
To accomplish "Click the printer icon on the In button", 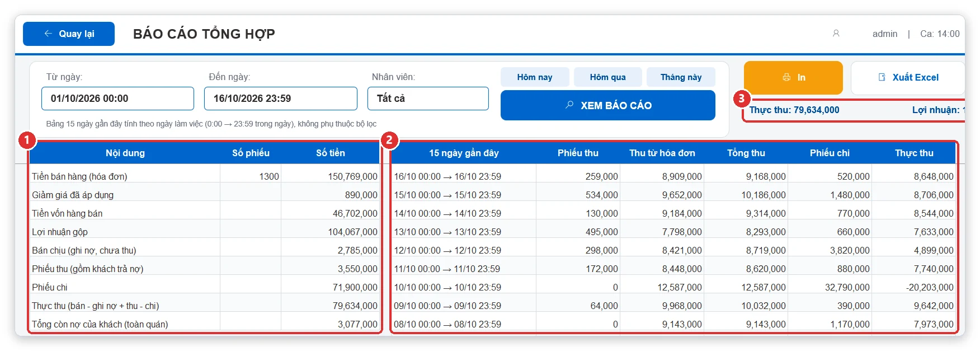I will coord(786,77).
